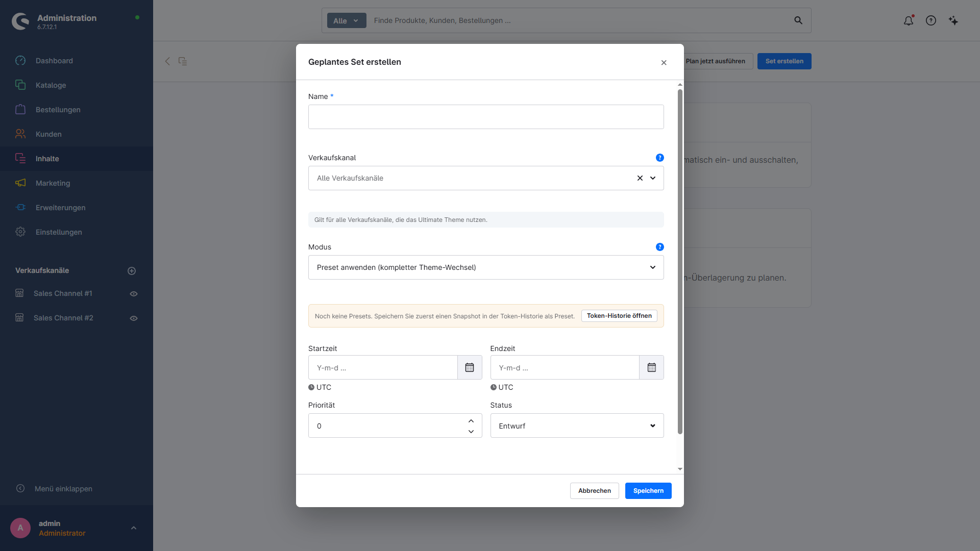This screenshot has height=551, width=980.
Task: Open the help circle icon in header
Action: [x=931, y=20]
